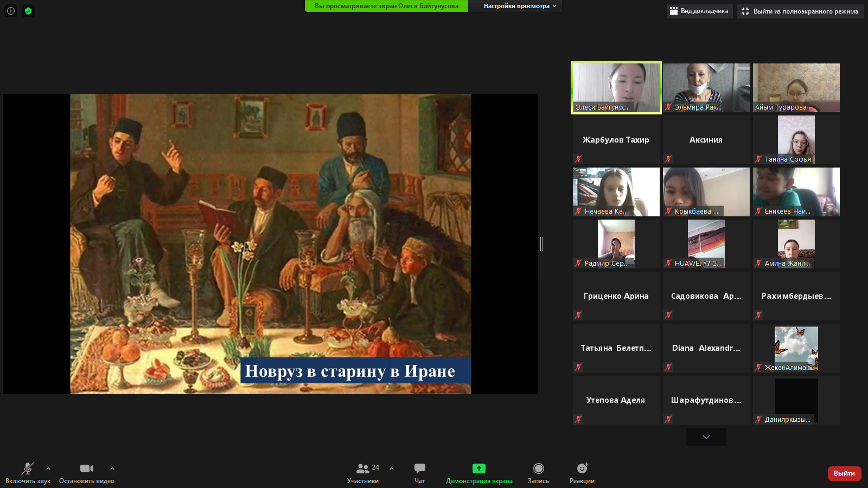Toggle microphone with Включить звук
Image resolution: width=868 pixels, height=488 pixels.
click(x=28, y=473)
